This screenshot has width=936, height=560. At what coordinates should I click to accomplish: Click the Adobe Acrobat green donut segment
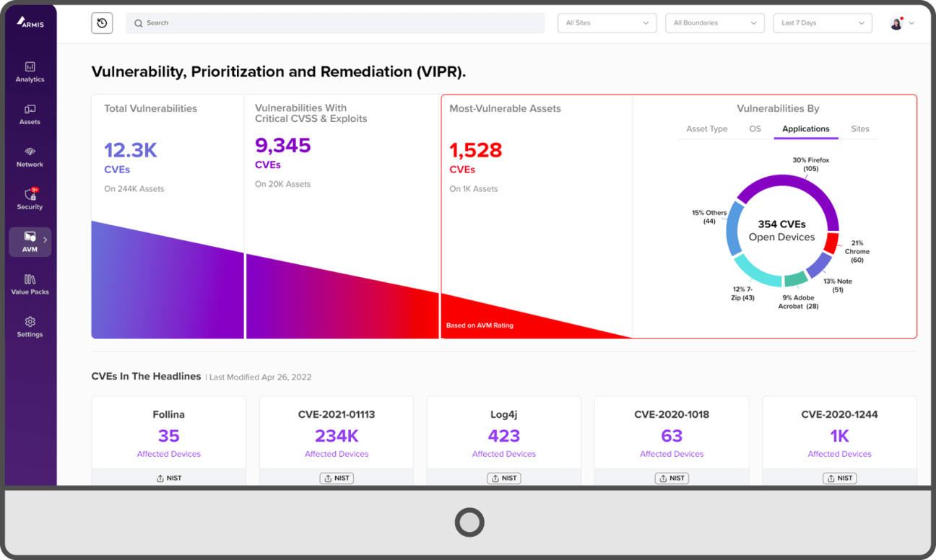click(x=795, y=280)
